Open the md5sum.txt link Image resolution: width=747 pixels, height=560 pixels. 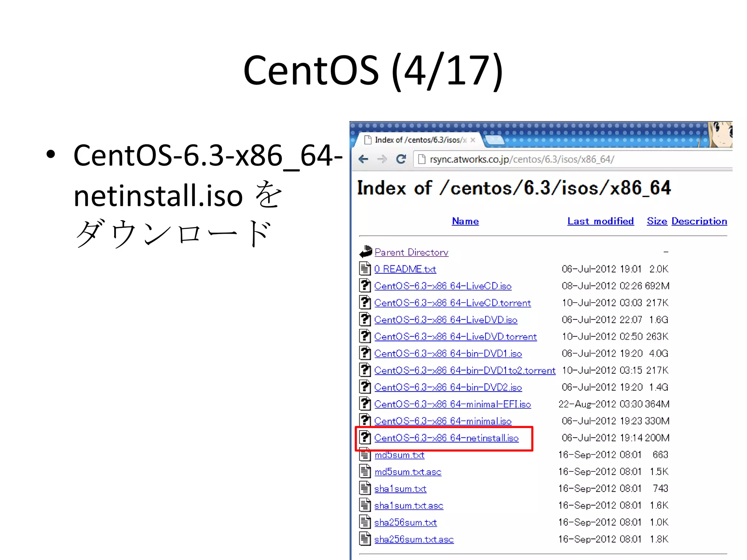click(x=399, y=455)
